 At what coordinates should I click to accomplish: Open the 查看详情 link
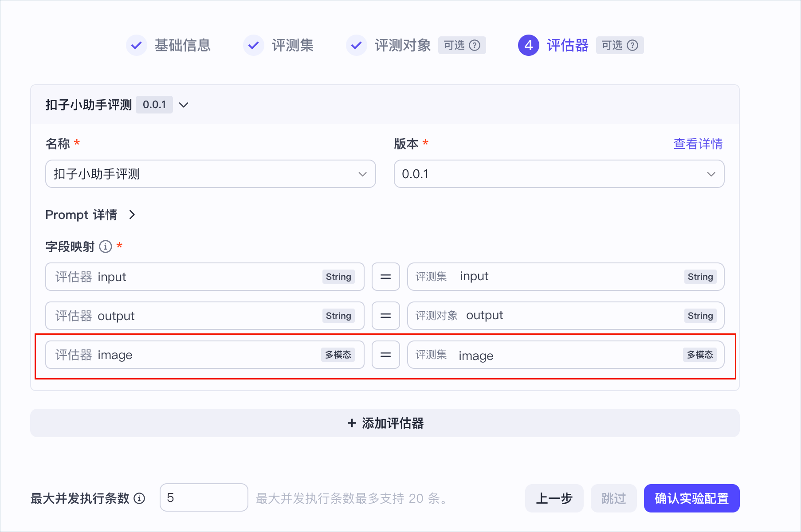pyautogui.click(x=698, y=144)
